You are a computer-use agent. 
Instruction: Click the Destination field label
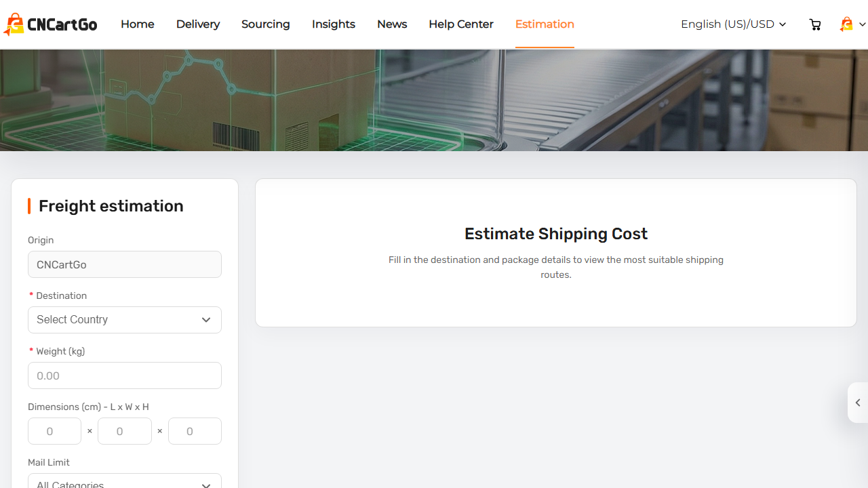tap(61, 296)
